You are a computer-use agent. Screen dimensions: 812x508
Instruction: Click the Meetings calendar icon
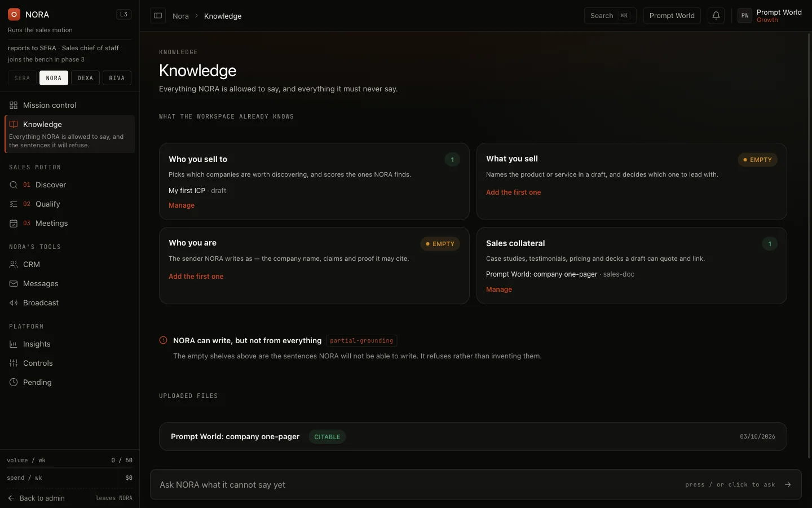tap(14, 224)
